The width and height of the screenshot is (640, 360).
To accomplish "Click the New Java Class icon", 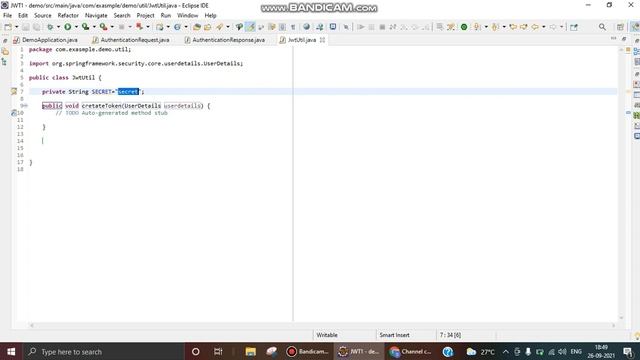I will coord(177,27).
